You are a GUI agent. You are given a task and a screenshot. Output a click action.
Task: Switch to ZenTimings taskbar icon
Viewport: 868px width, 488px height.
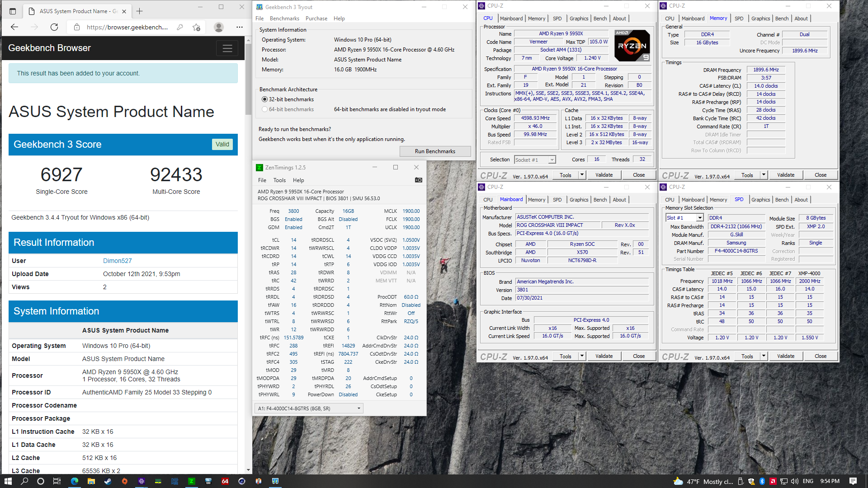coord(191,481)
